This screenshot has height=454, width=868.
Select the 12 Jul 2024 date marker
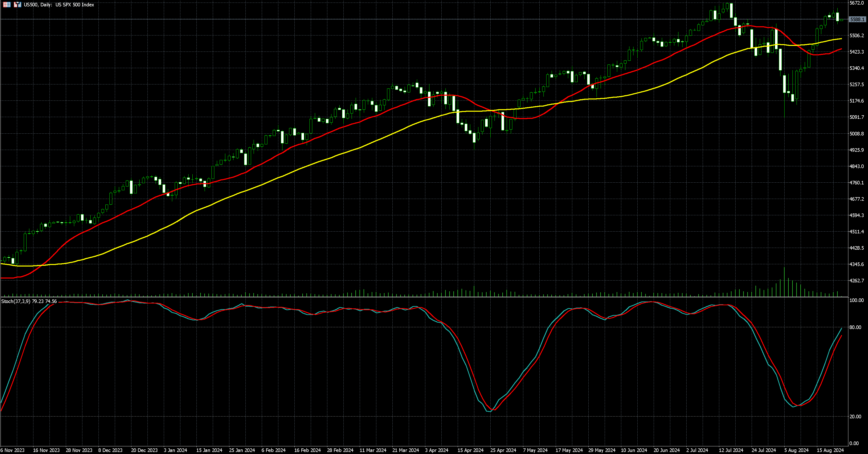(x=731, y=450)
